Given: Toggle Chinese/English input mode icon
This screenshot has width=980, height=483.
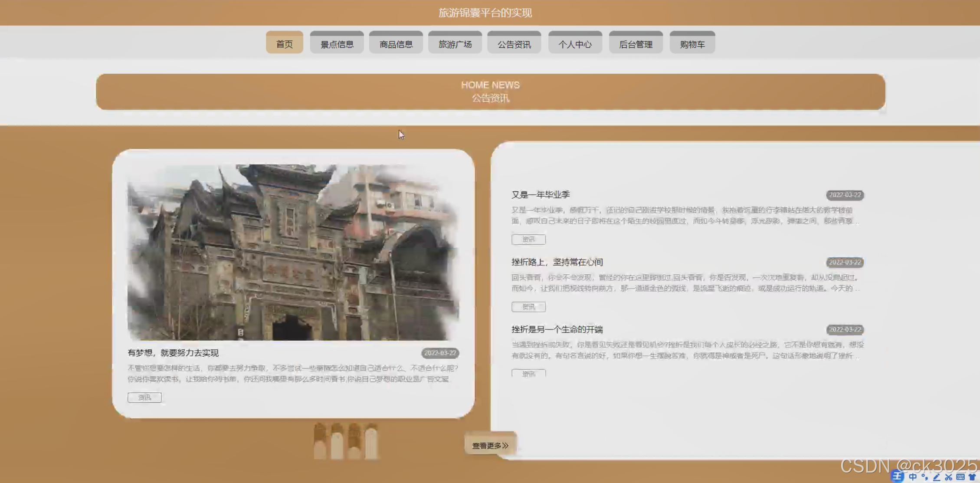Looking at the screenshot, I should [913, 477].
